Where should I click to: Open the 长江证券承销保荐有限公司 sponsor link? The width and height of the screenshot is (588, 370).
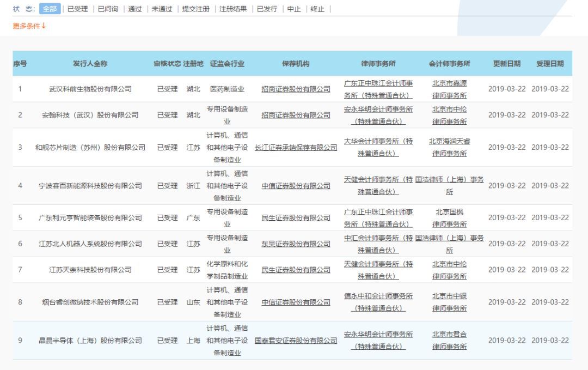click(x=295, y=147)
